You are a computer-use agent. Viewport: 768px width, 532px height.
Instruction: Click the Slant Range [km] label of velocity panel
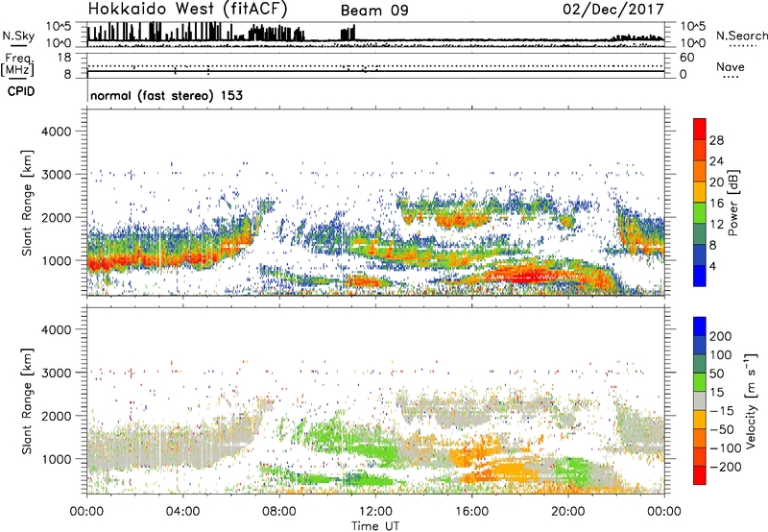(x=27, y=401)
